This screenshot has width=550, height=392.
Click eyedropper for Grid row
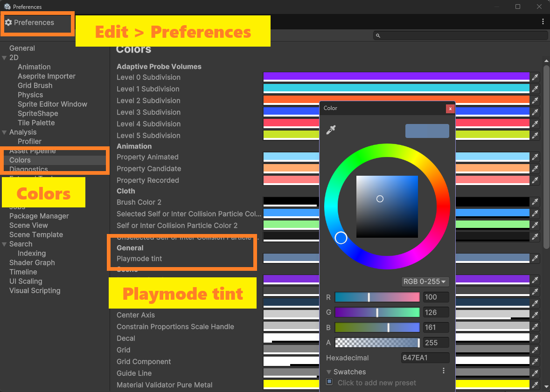point(535,350)
